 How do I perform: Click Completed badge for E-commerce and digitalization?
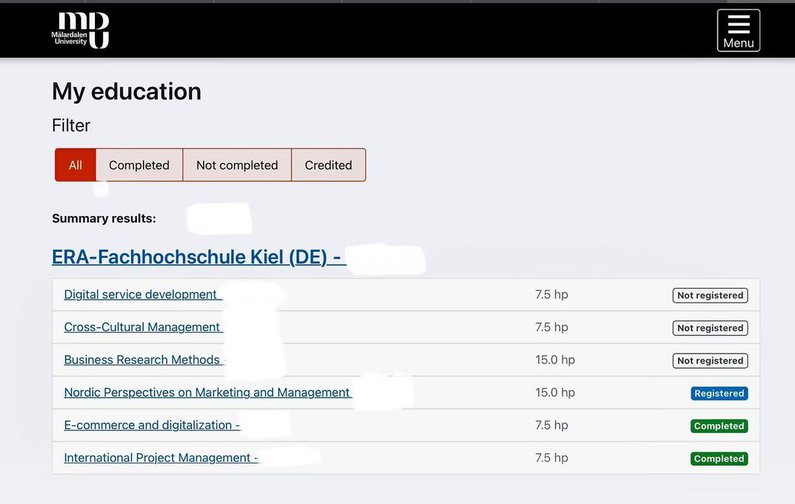719,426
